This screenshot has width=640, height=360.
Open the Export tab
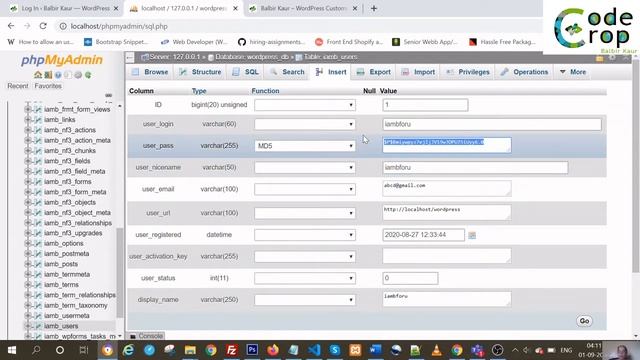tap(373, 72)
